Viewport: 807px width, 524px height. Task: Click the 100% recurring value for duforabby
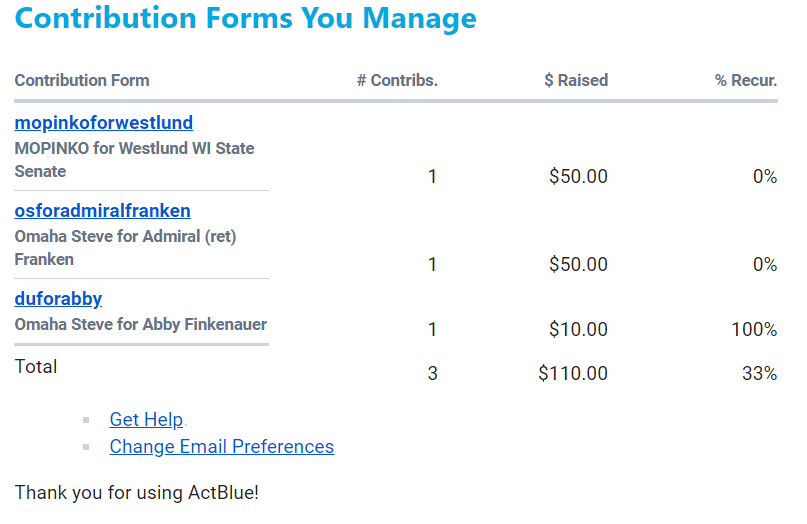(755, 330)
